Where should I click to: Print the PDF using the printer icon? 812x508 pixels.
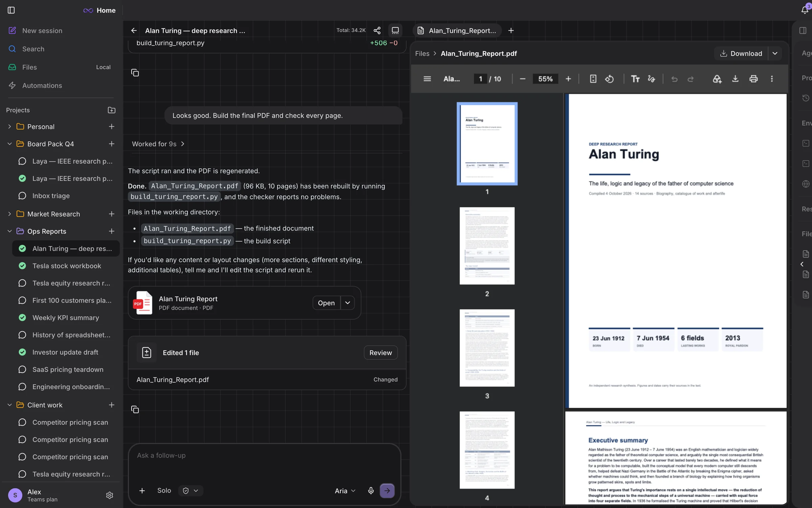753,79
